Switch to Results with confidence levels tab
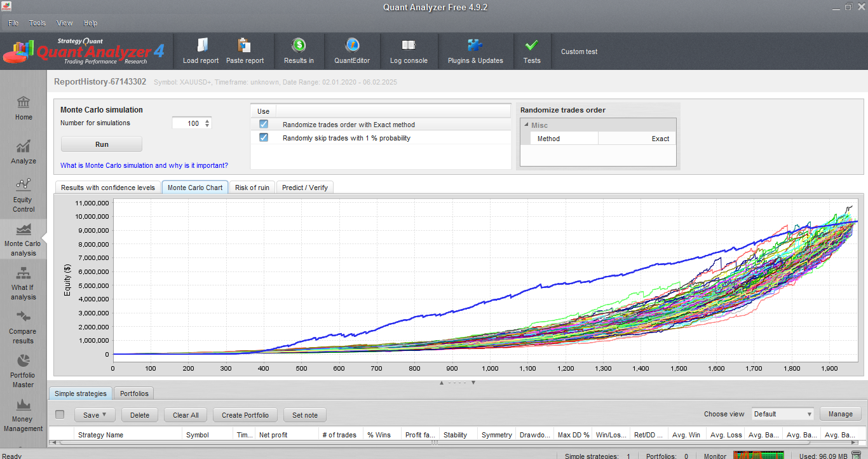Viewport: 868px width, 459px height. click(108, 188)
